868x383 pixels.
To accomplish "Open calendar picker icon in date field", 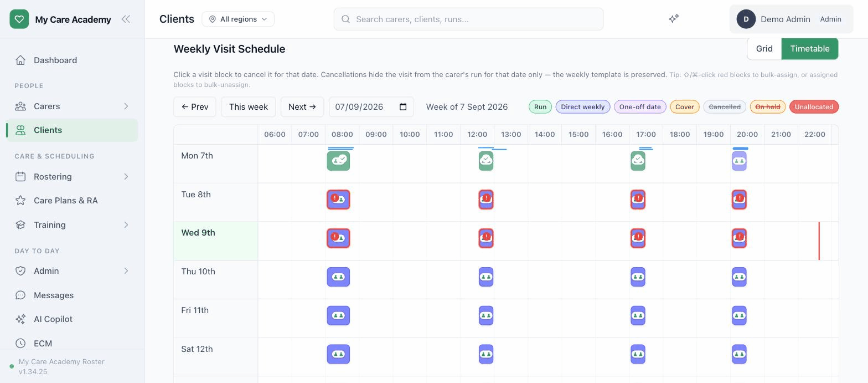I will click(403, 106).
